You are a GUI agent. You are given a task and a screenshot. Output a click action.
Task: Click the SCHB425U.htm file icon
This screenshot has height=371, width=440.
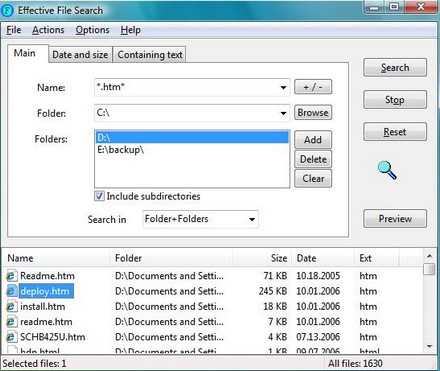point(11,337)
